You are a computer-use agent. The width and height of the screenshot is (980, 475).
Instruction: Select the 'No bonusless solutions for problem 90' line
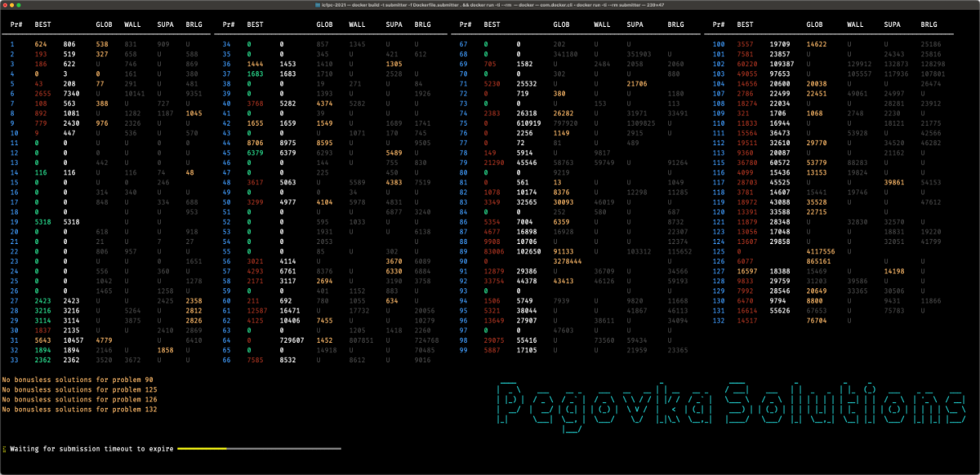click(78, 380)
